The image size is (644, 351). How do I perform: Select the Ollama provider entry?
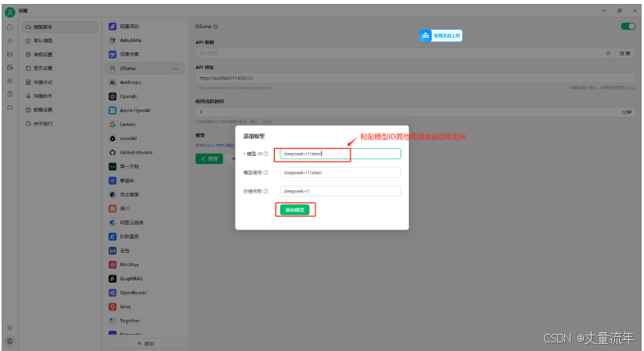coord(144,69)
